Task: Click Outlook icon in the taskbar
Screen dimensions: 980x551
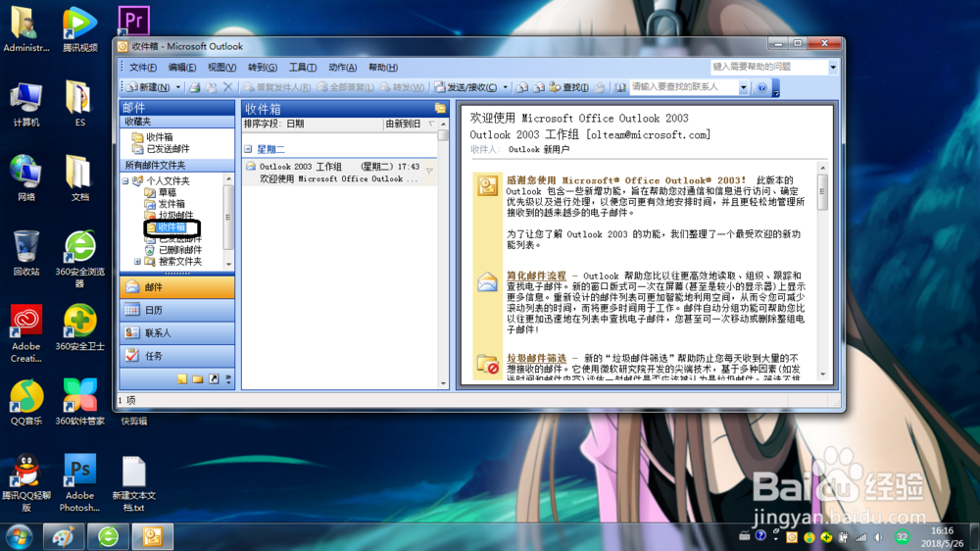Action: click(x=153, y=536)
